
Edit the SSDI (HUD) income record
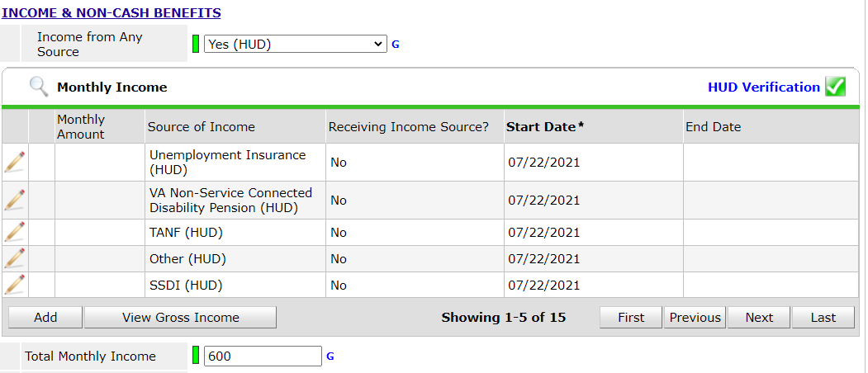click(15, 285)
